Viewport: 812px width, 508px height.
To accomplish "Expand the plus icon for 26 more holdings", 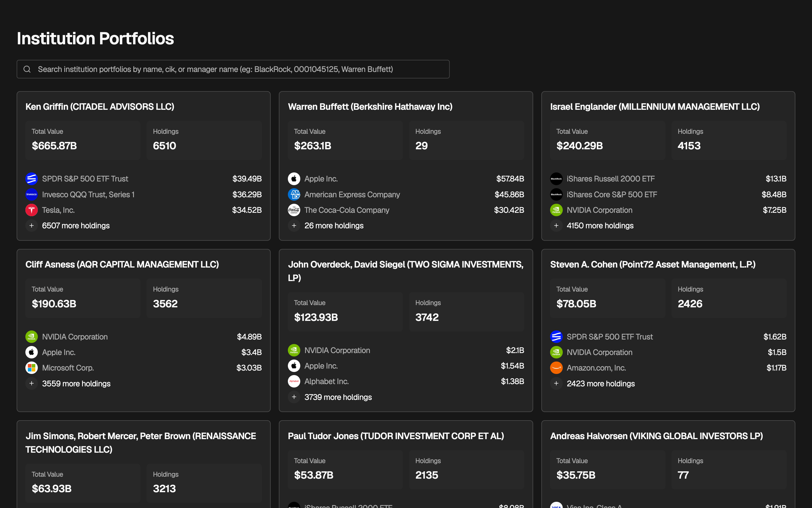I will click(294, 226).
